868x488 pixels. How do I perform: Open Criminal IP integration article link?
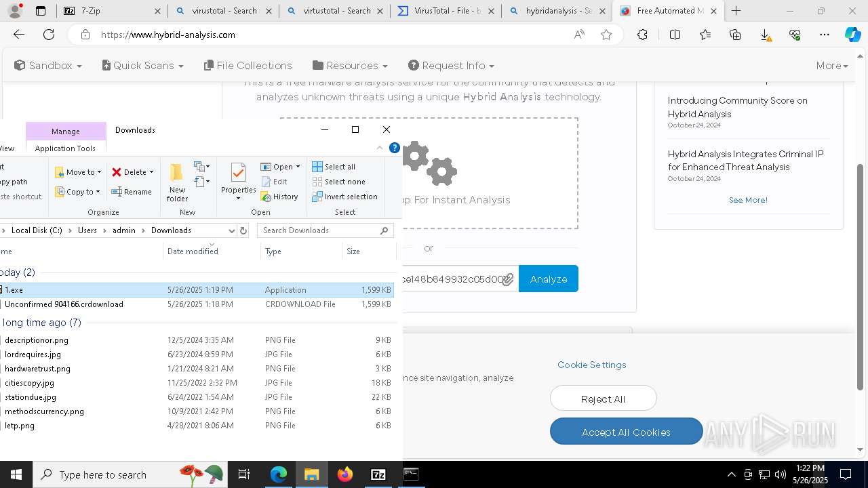pyautogui.click(x=745, y=161)
